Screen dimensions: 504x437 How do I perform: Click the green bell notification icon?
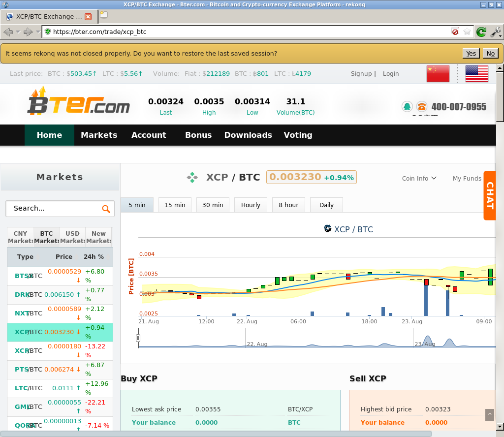[x=407, y=106]
